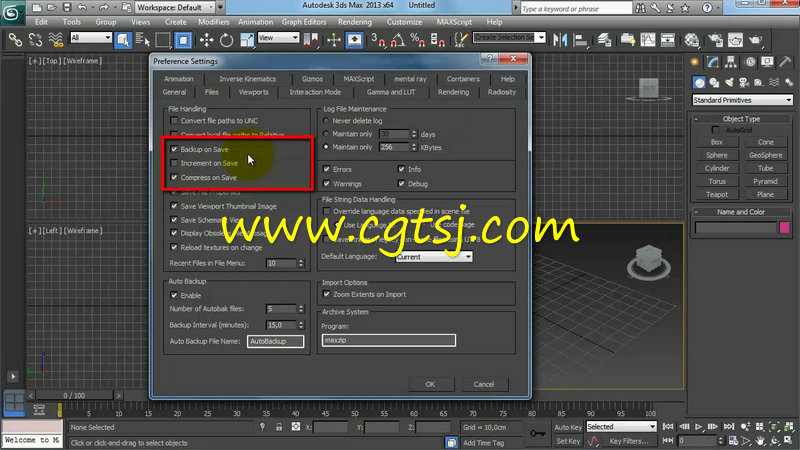The width and height of the screenshot is (800, 450).
Task: Click the Sphere object type button
Action: (717, 155)
